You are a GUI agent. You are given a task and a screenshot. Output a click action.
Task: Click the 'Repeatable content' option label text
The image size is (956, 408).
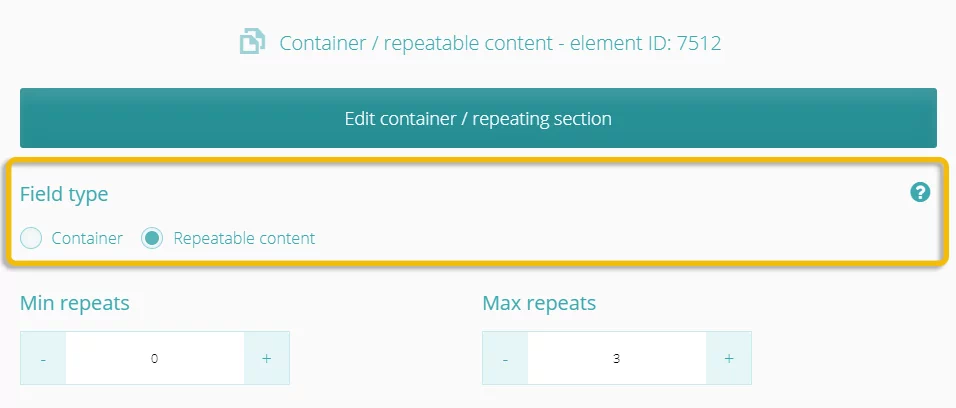tap(244, 238)
